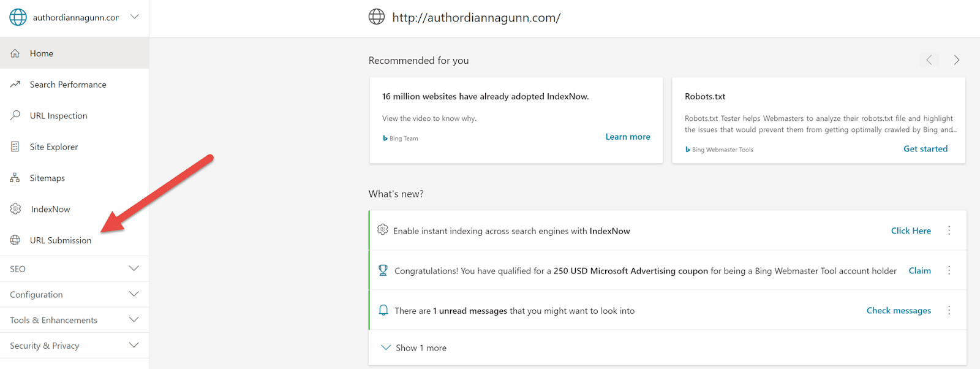Click the globe icon next to page URL
Viewport: 980px width, 369px height.
(377, 17)
